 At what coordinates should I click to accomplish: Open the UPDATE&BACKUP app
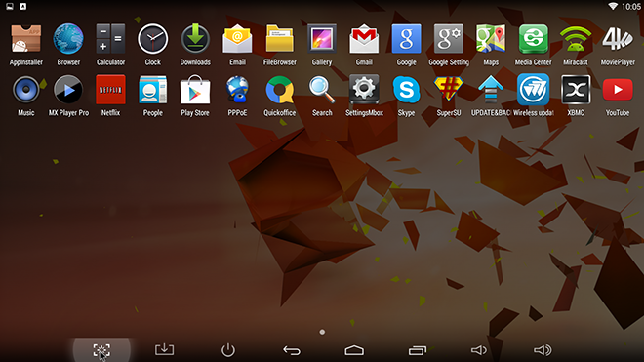[x=491, y=90]
